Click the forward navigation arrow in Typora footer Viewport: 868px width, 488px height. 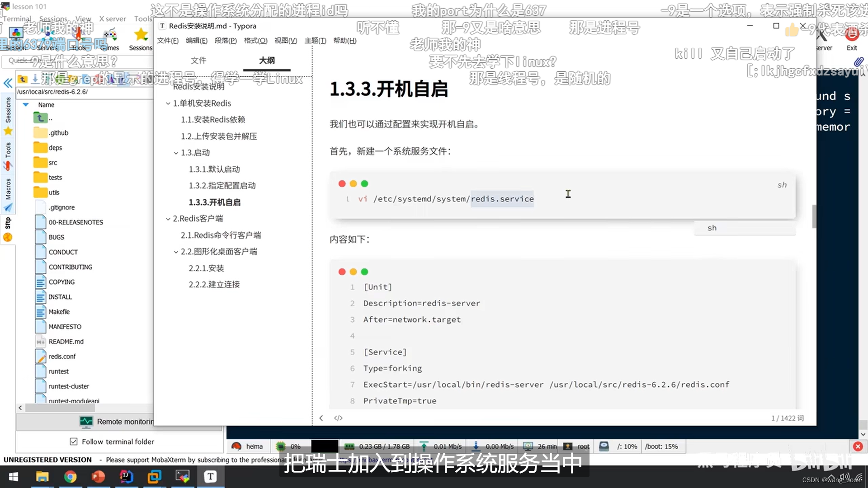point(321,418)
